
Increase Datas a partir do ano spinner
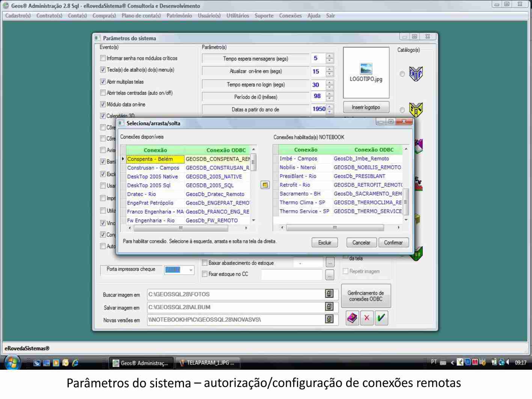point(330,107)
